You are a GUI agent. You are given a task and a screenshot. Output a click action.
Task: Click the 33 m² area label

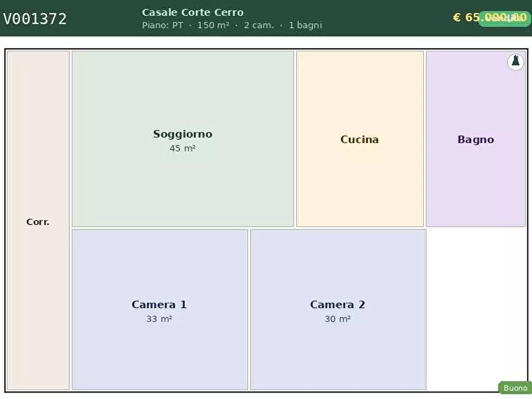click(x=159, y=319)
